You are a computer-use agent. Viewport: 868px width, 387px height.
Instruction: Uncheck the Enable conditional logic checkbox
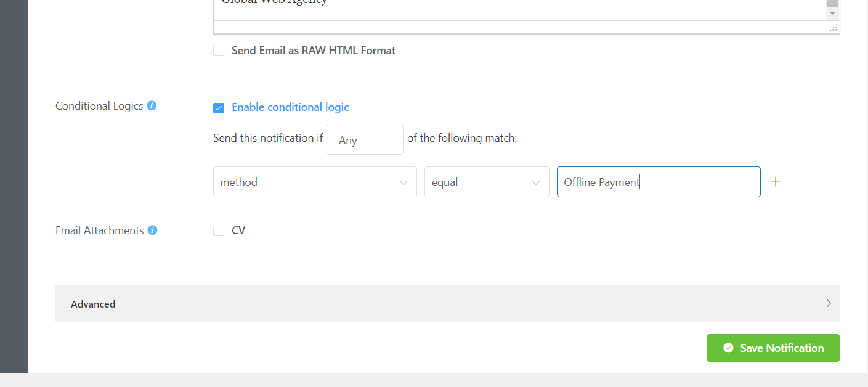point(219,107)
